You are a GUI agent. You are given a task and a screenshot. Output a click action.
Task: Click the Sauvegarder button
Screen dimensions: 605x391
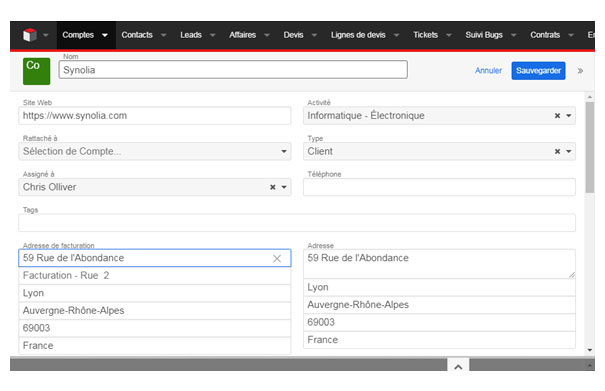(538, 71)
